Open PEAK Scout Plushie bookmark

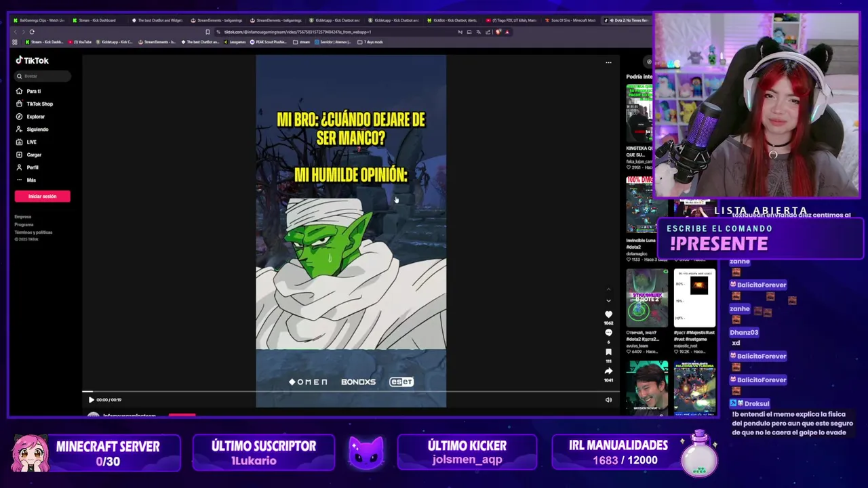tap(269, 42)
